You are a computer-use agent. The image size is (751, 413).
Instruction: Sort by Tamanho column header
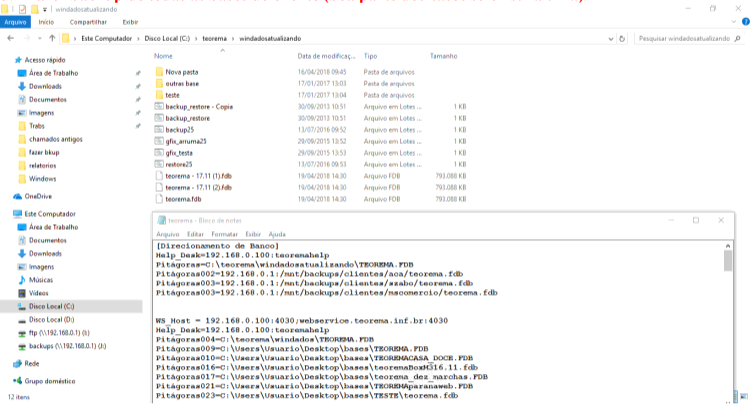coord(444,56)
